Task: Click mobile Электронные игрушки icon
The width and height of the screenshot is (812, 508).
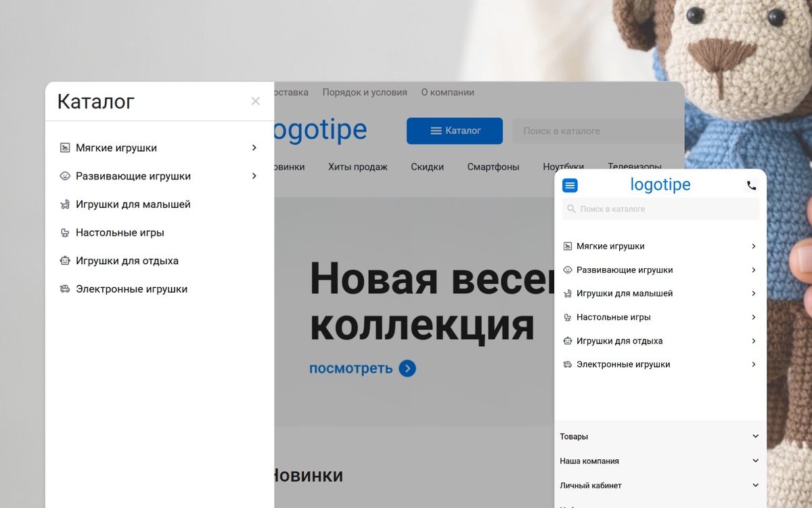Action: [568, 364]
